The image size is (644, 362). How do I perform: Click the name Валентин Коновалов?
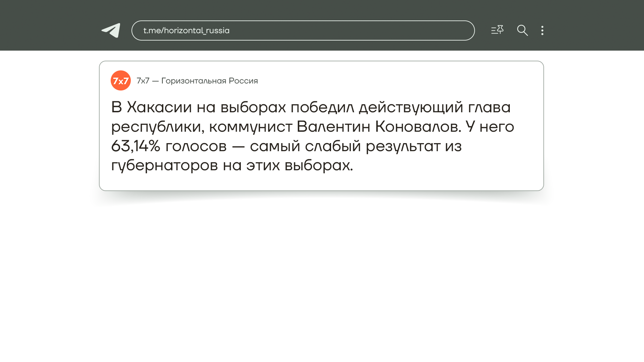click(378, 127)
